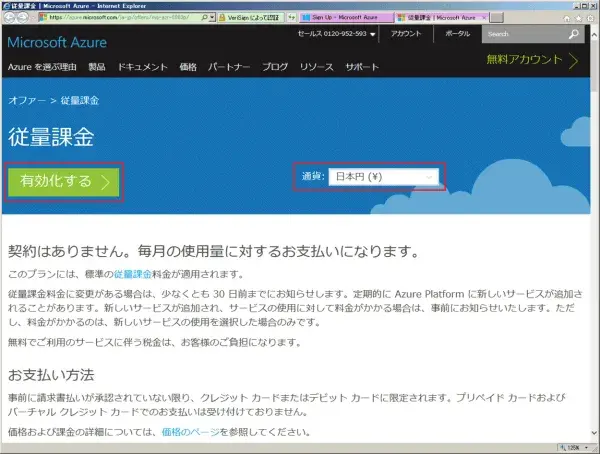Close the 従量課金 browser tab
The height and width of the screenshot is (454, 600).
pos(484,18)
